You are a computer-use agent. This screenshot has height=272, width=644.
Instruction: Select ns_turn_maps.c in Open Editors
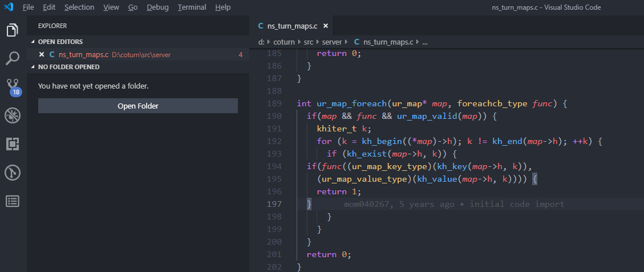coord(84,54)
